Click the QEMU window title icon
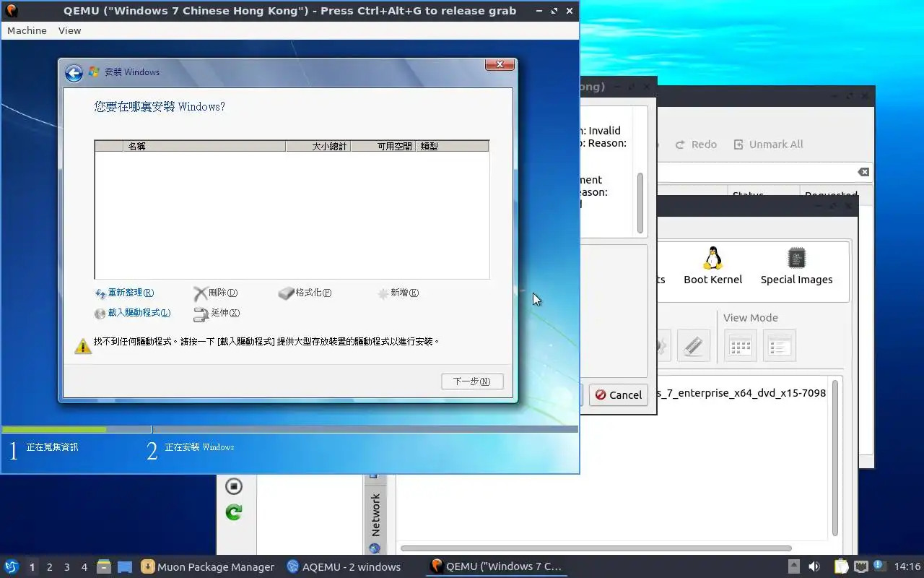Screen dimensions: 924x578 pos(11,11)
